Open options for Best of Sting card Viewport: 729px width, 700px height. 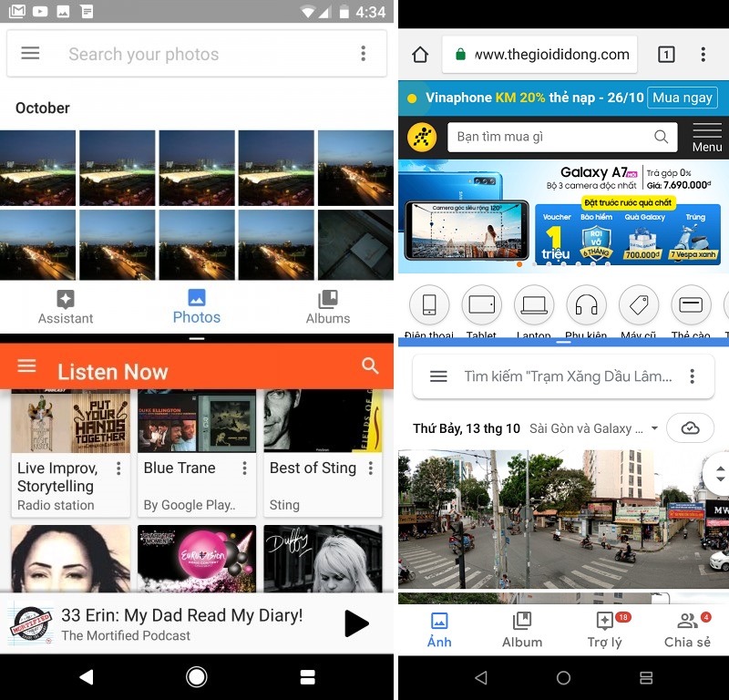371,468
